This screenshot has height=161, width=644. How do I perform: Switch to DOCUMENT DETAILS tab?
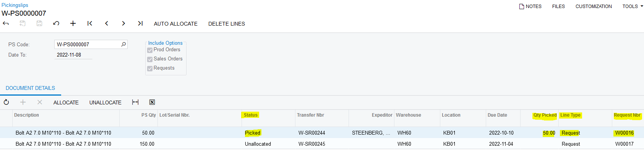(30, 88)
